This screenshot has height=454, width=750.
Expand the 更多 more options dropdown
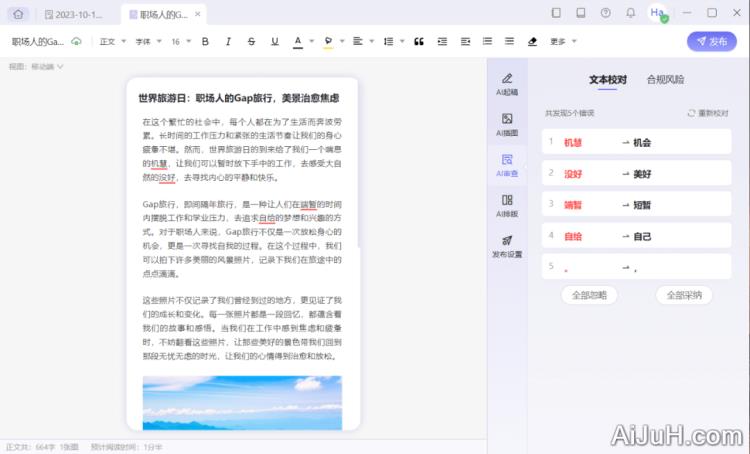(x=562, y=41)
